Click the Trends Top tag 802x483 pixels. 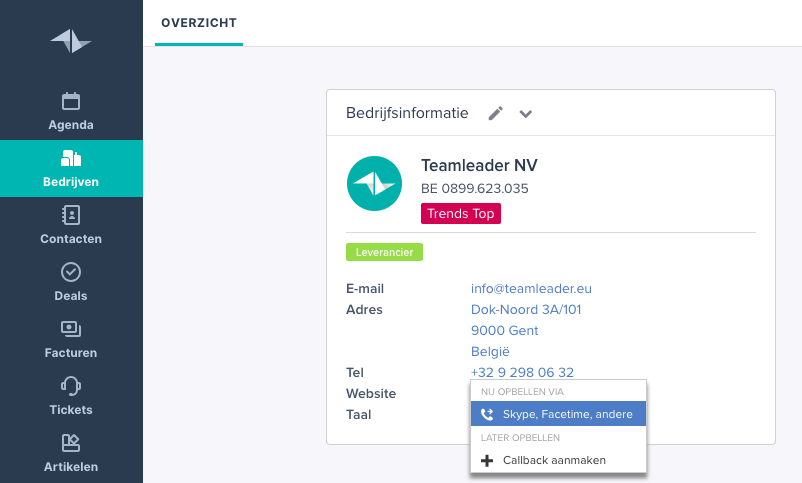pyautogui.click(x=461, y=213)
